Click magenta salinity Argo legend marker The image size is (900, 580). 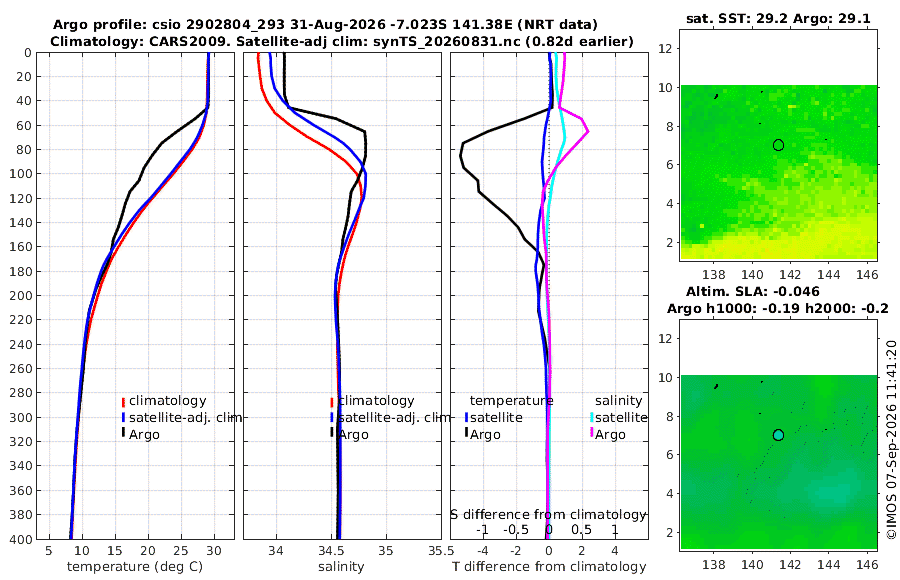591,433
